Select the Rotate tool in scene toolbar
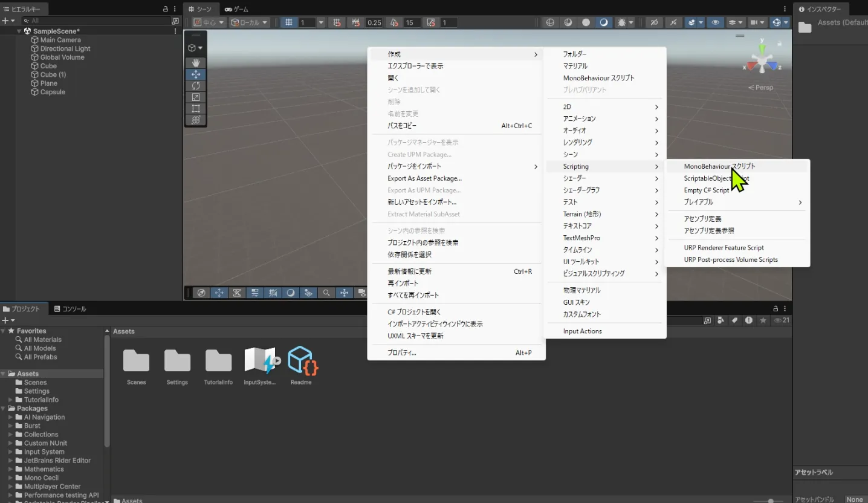The width and height of the screenshot is (868, 503). click(196, 86)
